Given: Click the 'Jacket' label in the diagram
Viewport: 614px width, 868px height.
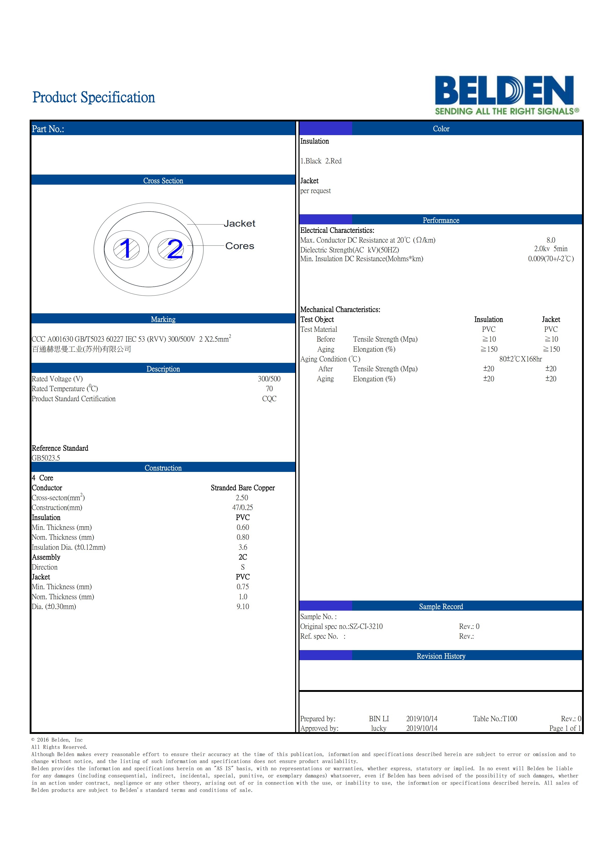Looking at the screenshot, I should [x=239, y=223].
